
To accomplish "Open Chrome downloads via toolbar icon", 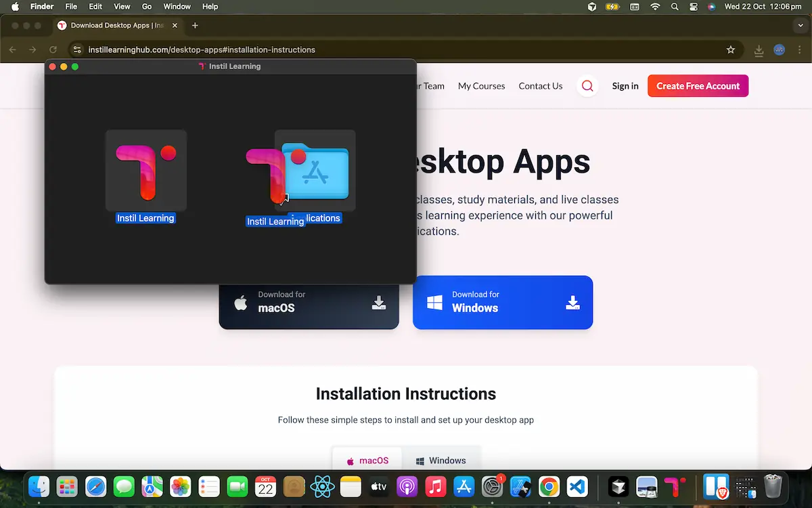I will [x=759, y=49].
